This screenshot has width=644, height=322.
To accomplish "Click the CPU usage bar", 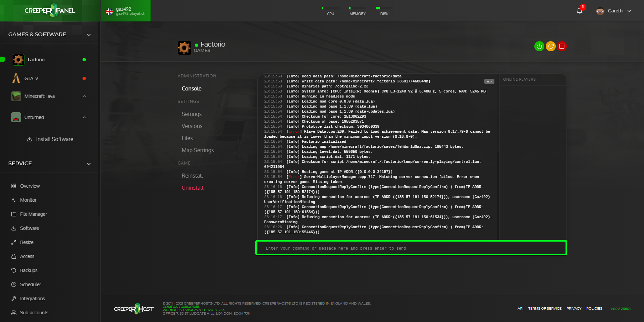I will point(330,8).
